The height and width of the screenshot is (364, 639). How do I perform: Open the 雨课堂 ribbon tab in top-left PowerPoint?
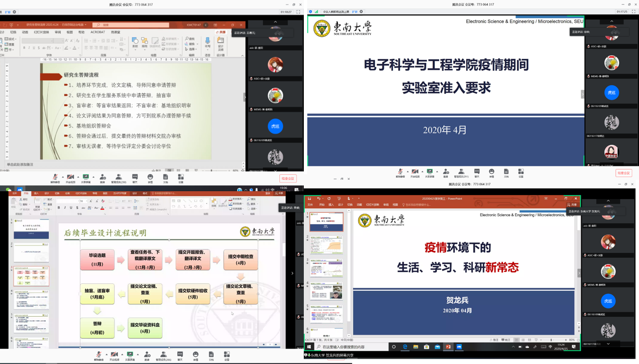(x=116, y=32)
